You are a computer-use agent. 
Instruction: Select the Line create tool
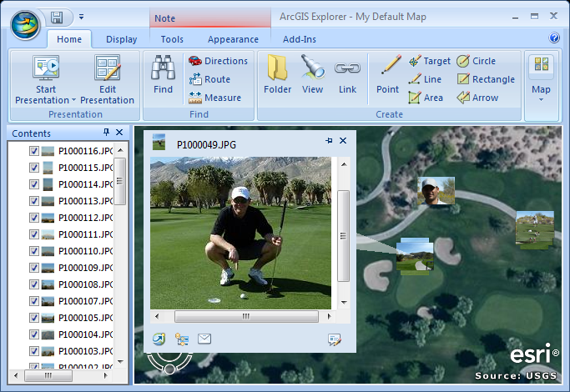click(425, 79)
